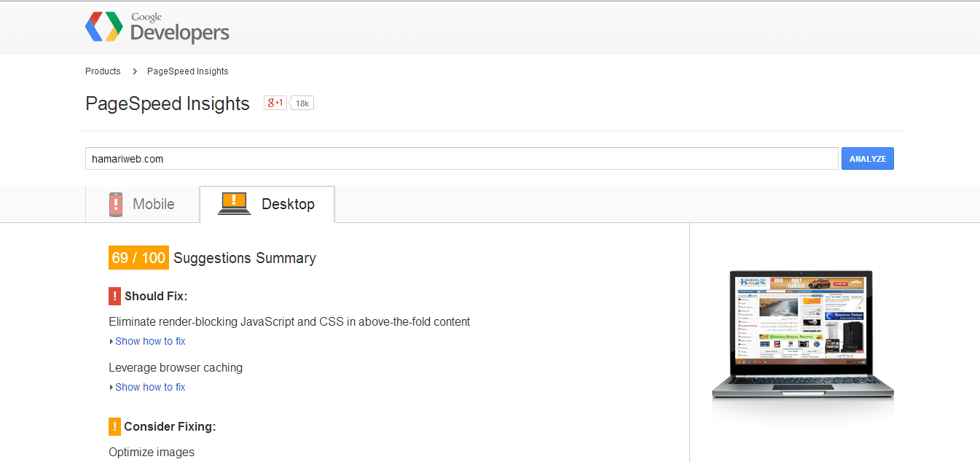The image size is (980, 462).
Task: Click the PageSpeed Insights breadcrumb
Action: pos(187,71)
